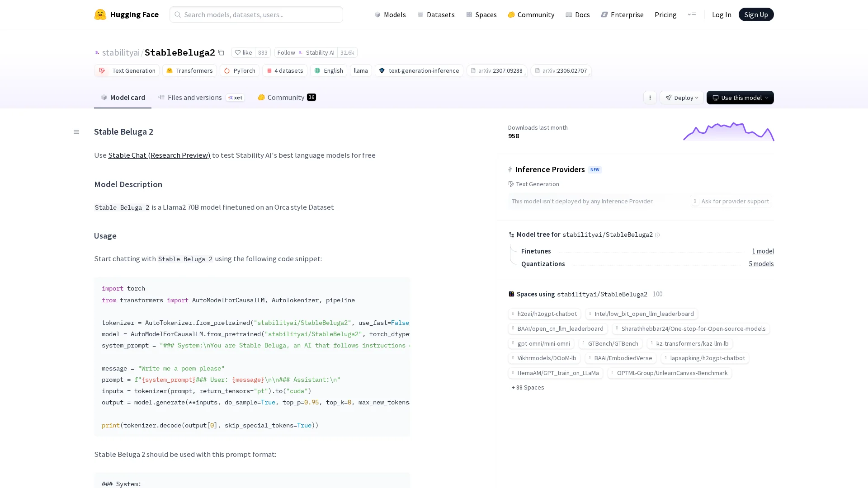
Task: Open the Community tab with 36 discussions
Action: [286, 98]
